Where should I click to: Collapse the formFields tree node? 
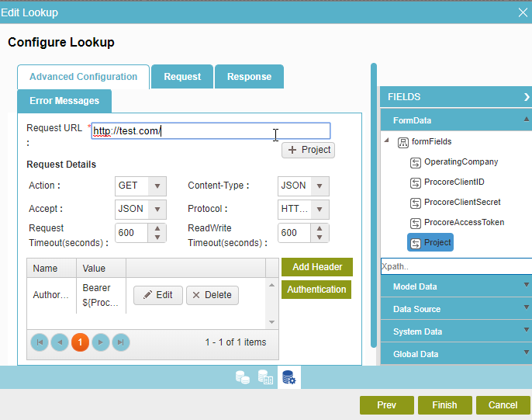tap(388, 141)
